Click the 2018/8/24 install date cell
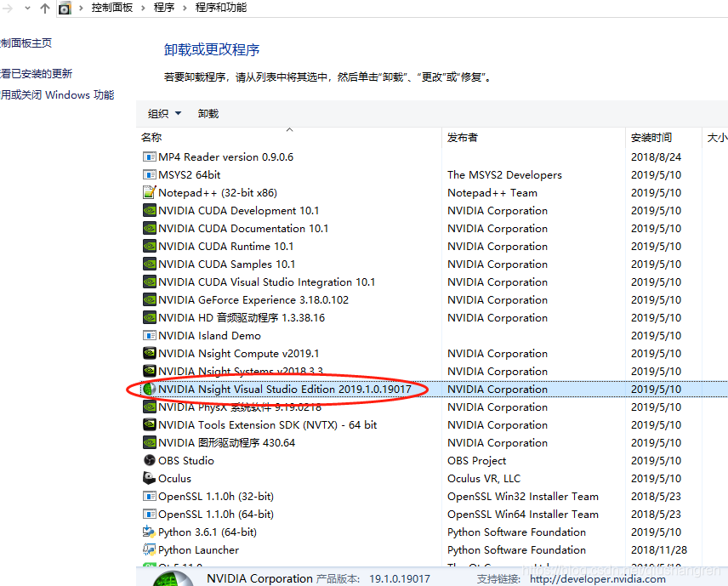This screenshot has height=586, width=728. point(656,157)
